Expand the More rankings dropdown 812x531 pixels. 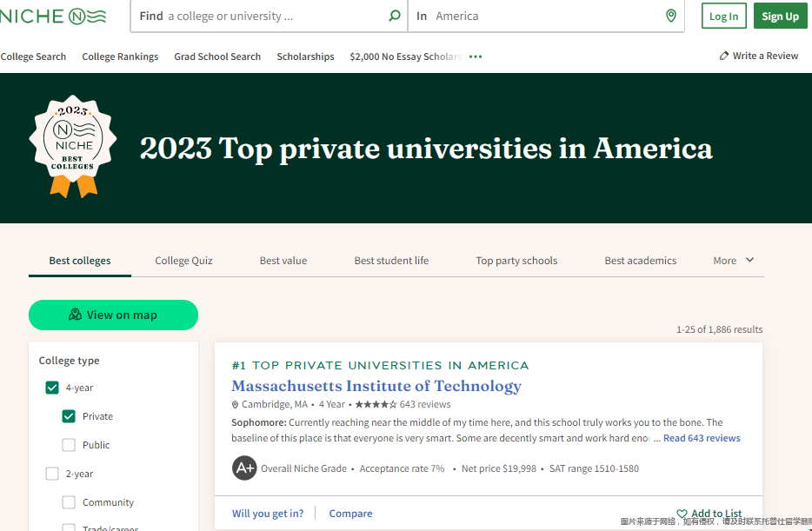[x=734, y=260]
